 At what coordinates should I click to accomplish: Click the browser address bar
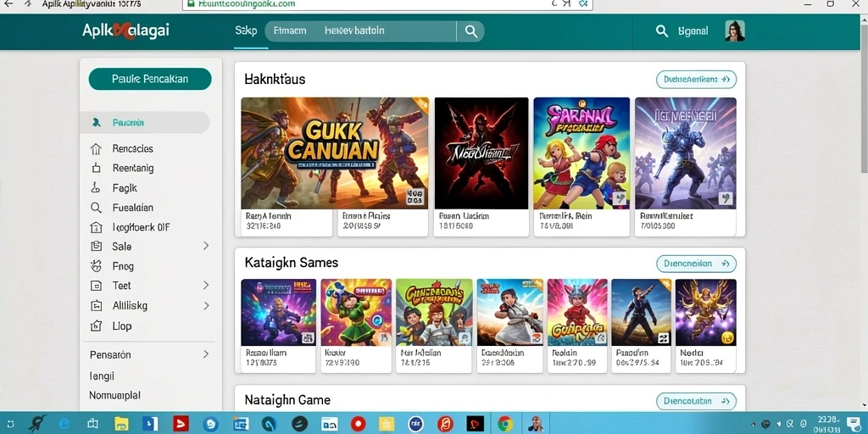click(387, 4)
